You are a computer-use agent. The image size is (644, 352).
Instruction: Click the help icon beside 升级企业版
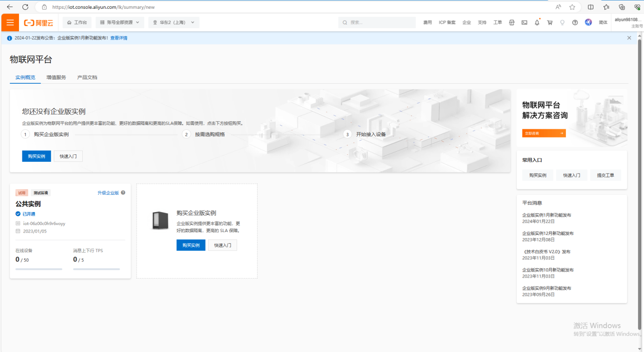123,193
